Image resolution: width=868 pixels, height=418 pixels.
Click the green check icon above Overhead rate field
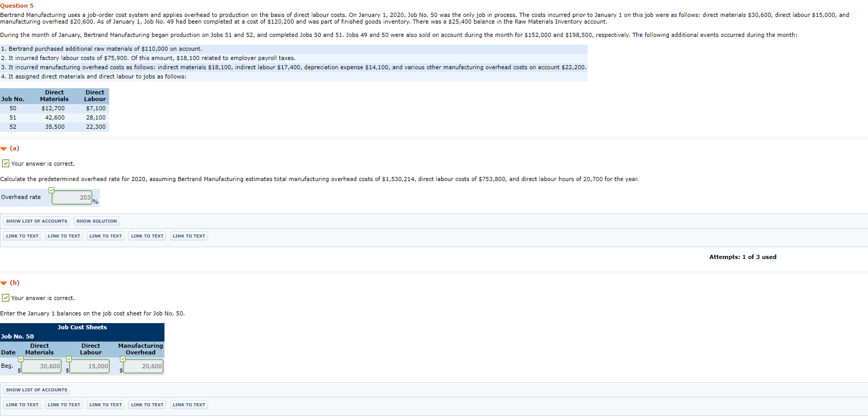[x=51, y=190]
